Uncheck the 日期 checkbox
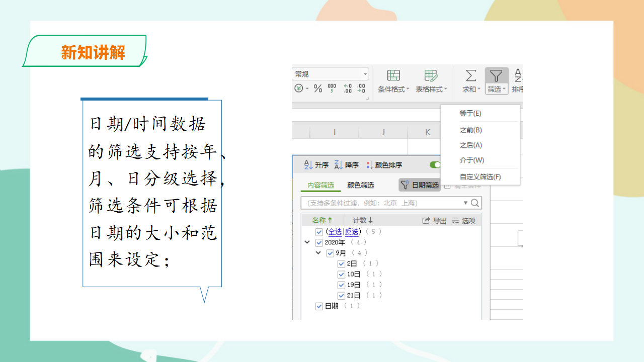The image size is (644, 362). 319,306
